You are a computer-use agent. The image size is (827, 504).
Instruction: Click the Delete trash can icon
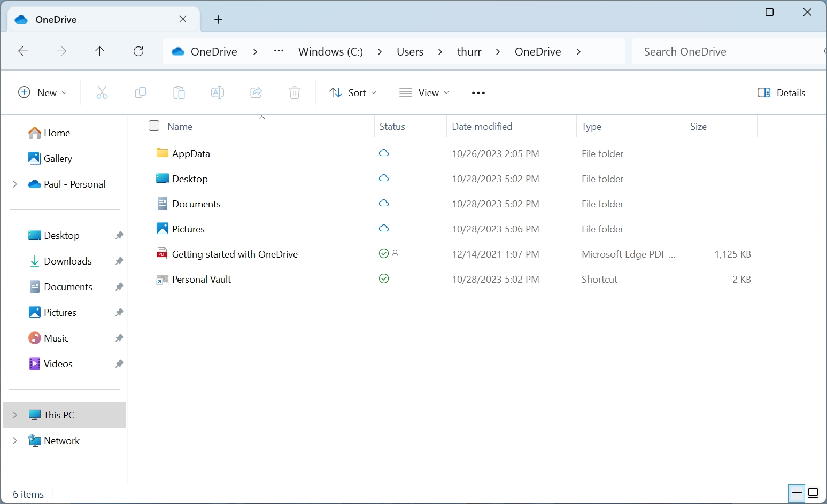point(295,93)
